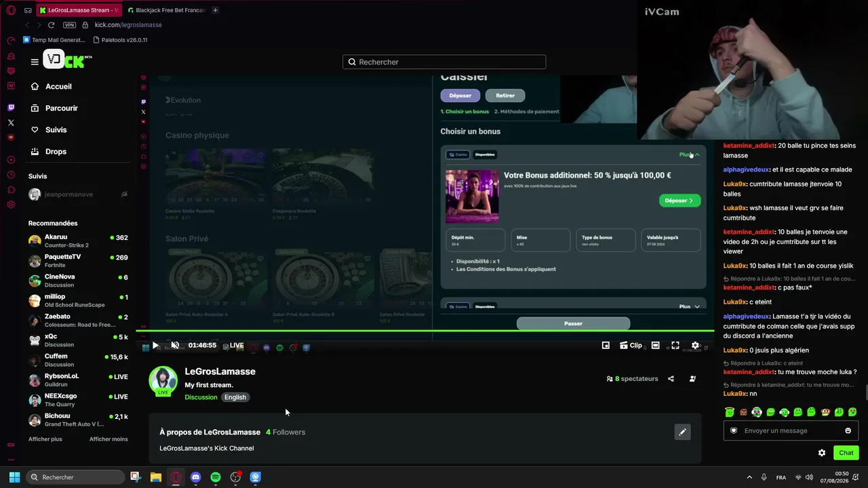Open Discord from the taskbar

tap(196, 477)
